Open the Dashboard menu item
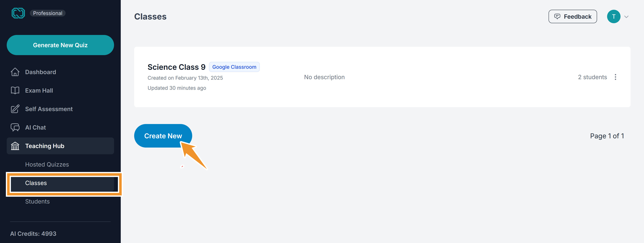This screenshot has height=243, width=644. point(60,72)
